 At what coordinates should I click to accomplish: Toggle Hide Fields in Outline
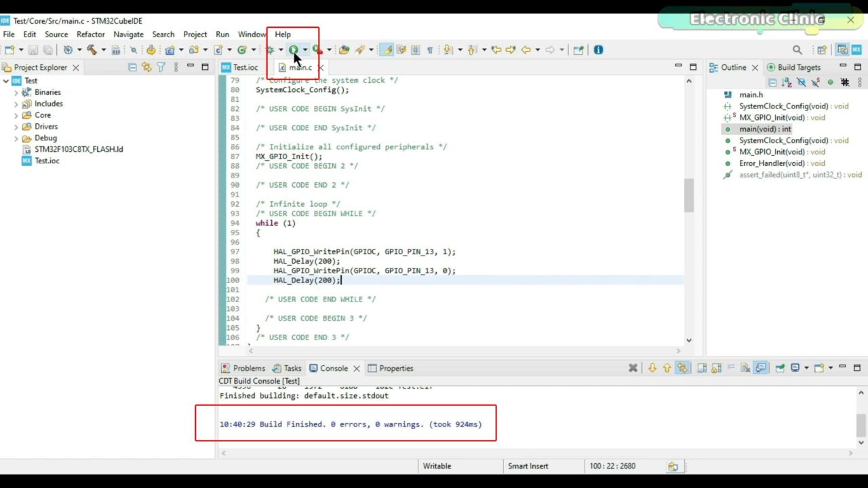802,82
